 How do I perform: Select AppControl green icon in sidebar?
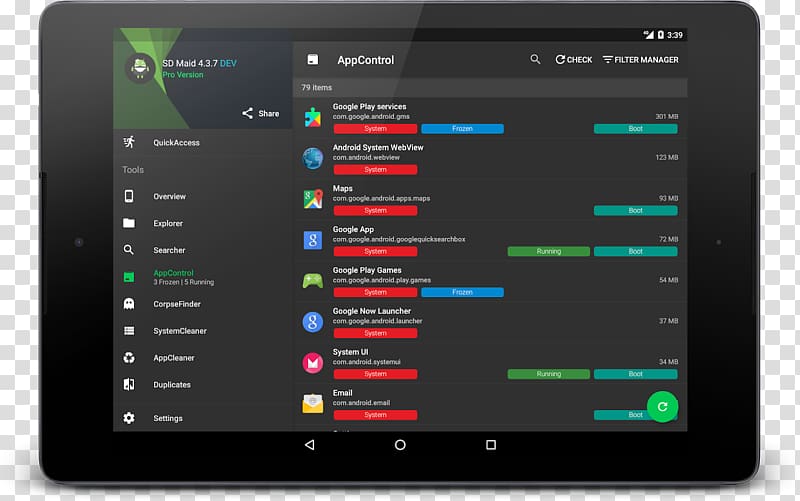point(129,277)
